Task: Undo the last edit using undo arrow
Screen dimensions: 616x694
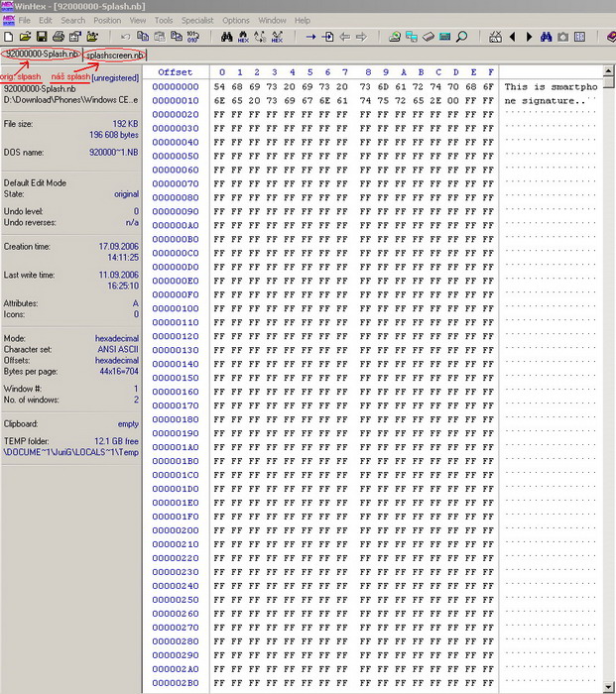Action: pos(125,37)
